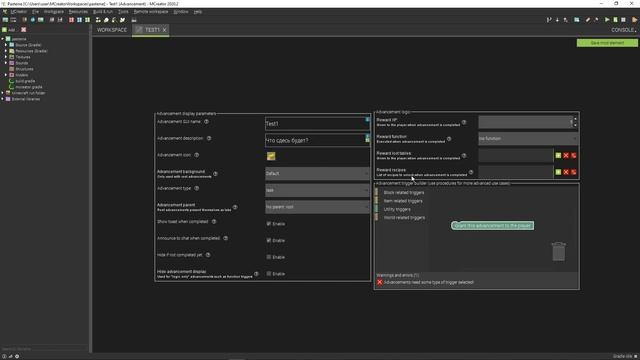
Task: Click the blue grid toolbar icon
Action: click(80, 20)
